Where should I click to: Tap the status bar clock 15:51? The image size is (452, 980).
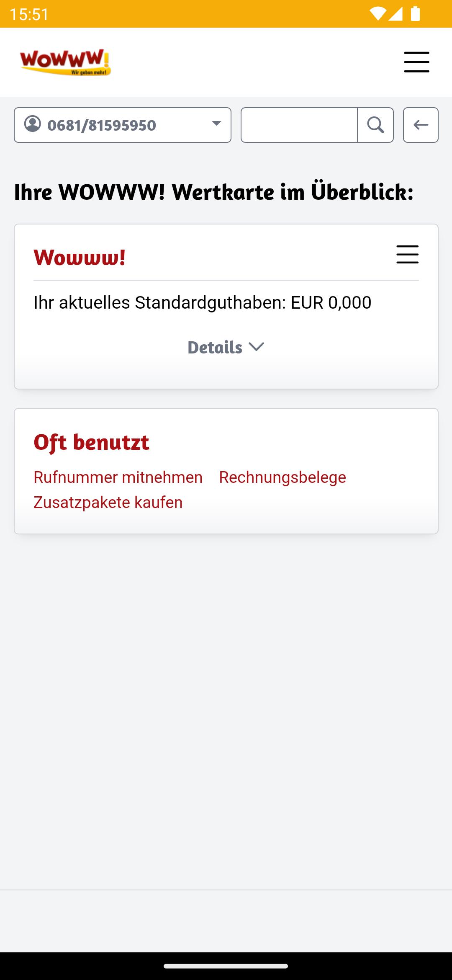(x=29, y=14)
